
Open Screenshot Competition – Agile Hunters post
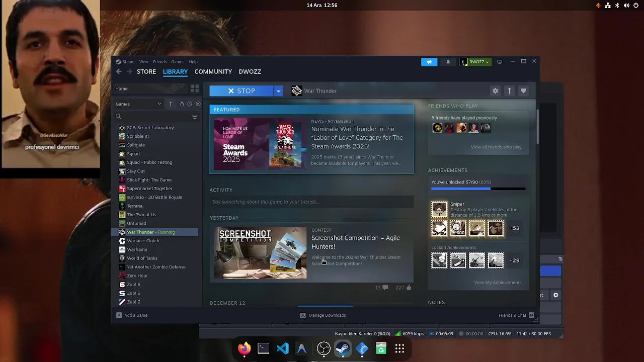[x=356, y=242]
